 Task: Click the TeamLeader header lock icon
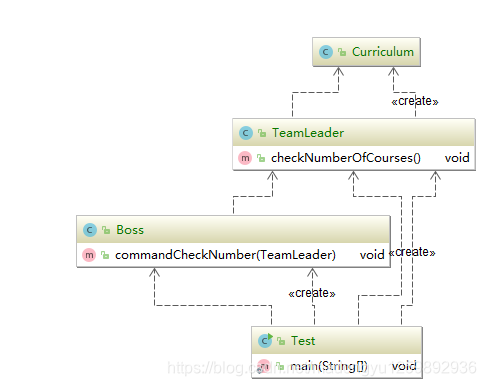pos(262,133)
